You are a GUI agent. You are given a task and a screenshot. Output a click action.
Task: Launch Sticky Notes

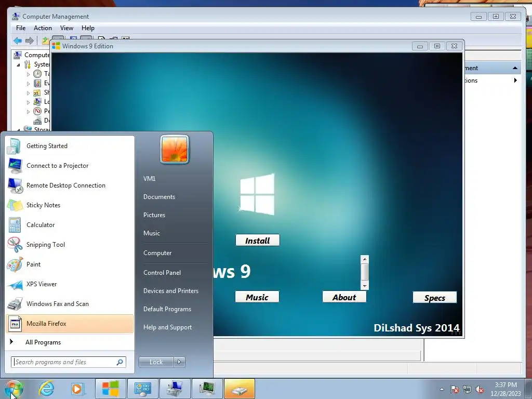tap(70, 205)
